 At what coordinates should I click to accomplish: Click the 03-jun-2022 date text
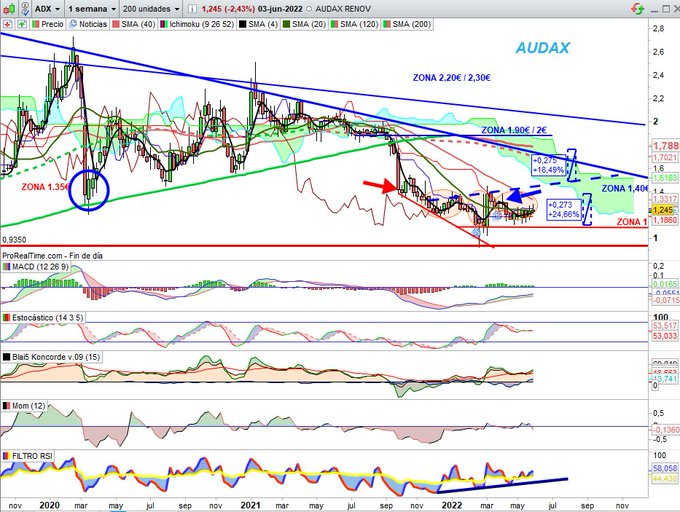281,9
